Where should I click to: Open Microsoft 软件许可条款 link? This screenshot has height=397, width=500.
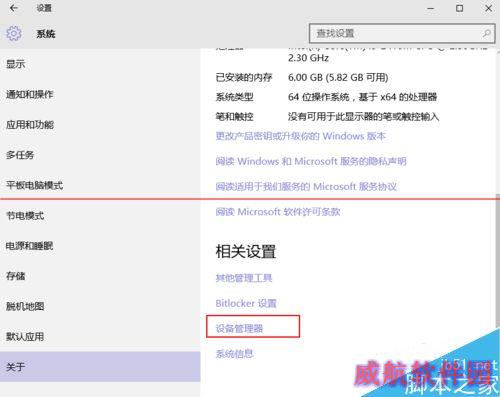pyautogui.click(x=278, y=212)
